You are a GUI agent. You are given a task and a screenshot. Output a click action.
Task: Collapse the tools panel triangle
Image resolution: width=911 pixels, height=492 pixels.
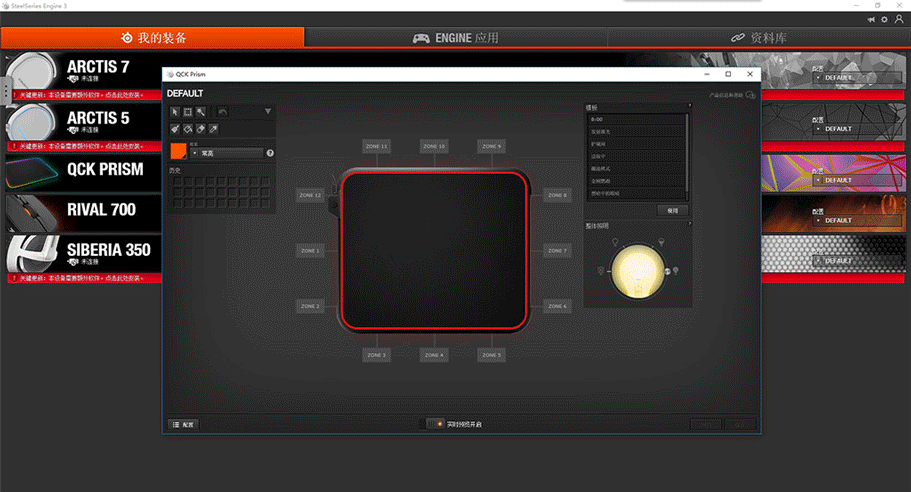tap(268, 111)
